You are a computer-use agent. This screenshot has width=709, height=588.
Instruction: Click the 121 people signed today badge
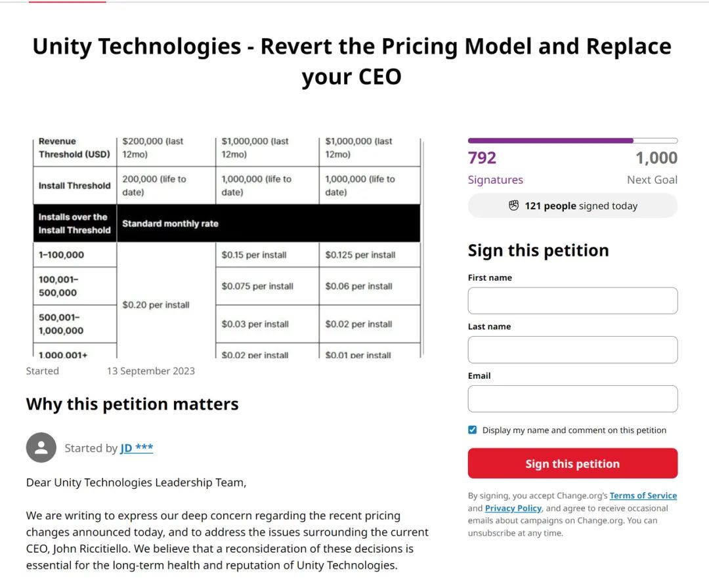572,206
